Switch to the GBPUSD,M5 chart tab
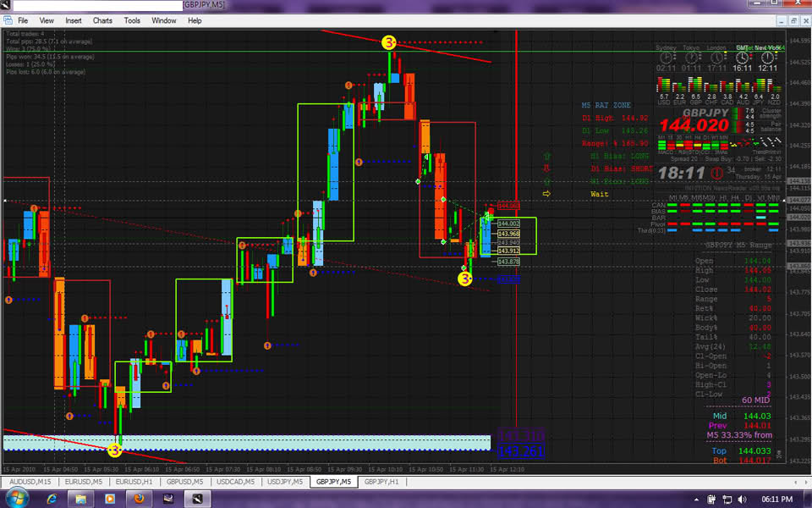 click(x=185, y=482)
